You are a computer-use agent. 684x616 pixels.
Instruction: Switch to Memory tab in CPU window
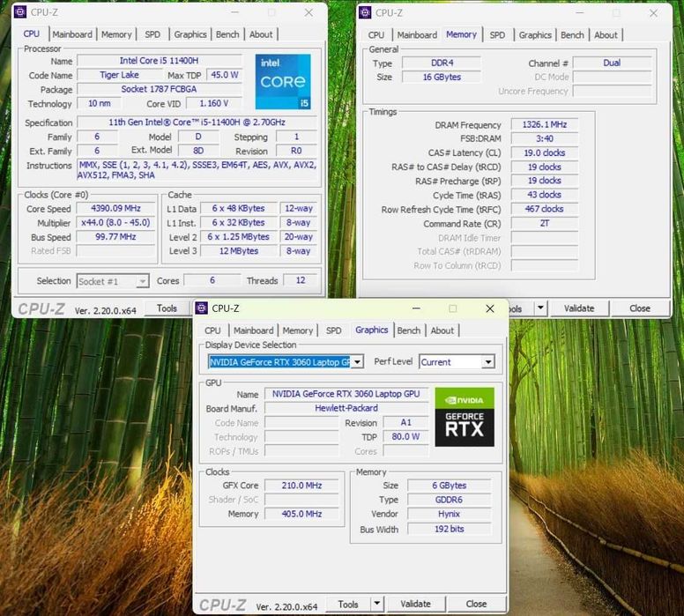[x=116, y=34]
